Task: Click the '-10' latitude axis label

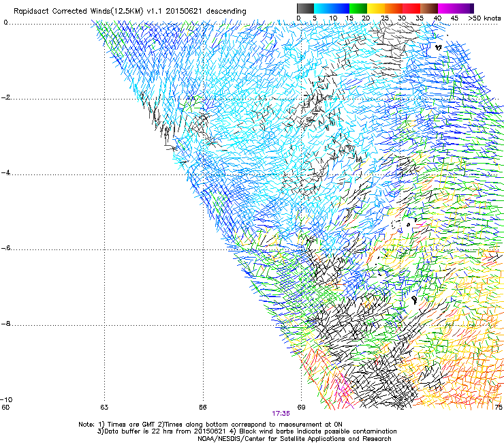Action: point(7,399)
